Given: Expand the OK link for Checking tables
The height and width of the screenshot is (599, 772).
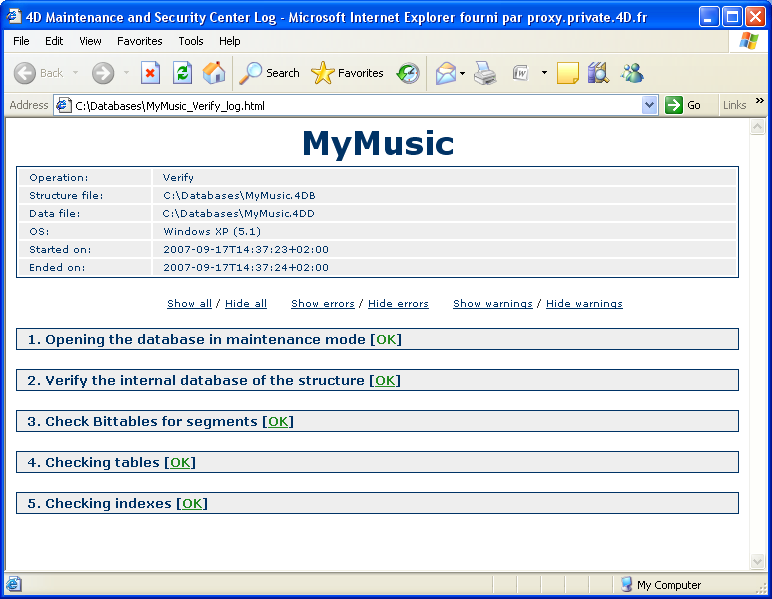Looking at the screenshot, I should tap(180, 463).
